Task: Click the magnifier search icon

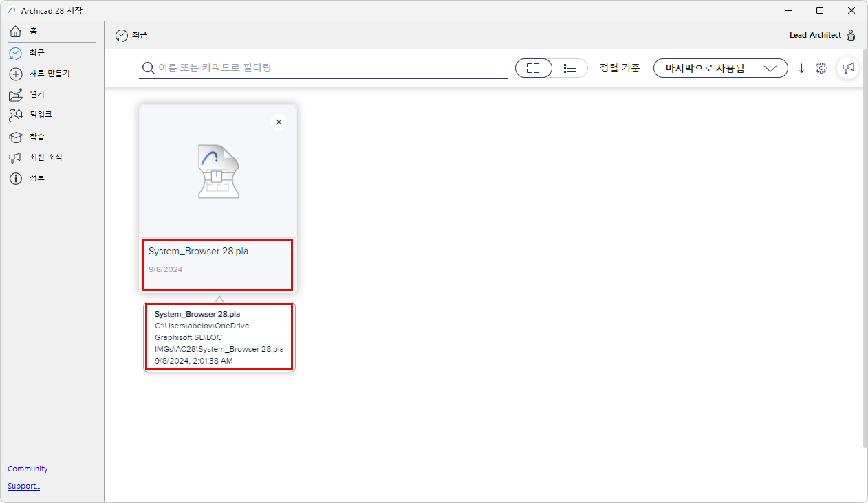Action: coord(147,67)
